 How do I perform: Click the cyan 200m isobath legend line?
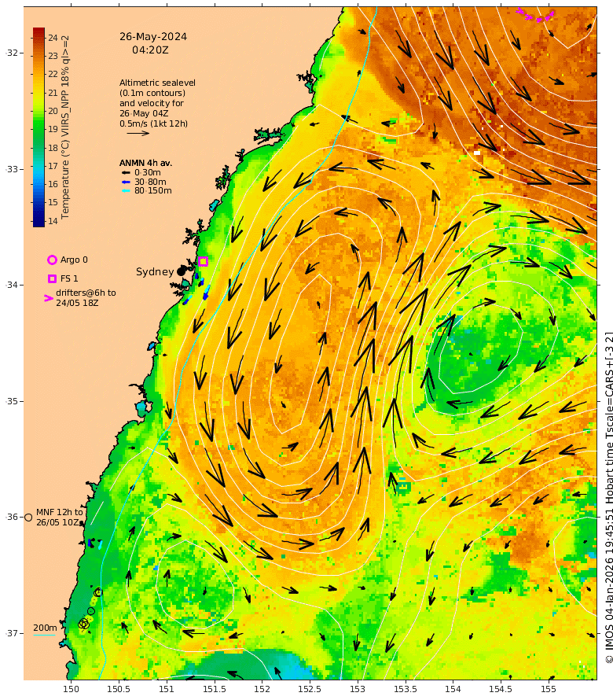click(44, 635)
